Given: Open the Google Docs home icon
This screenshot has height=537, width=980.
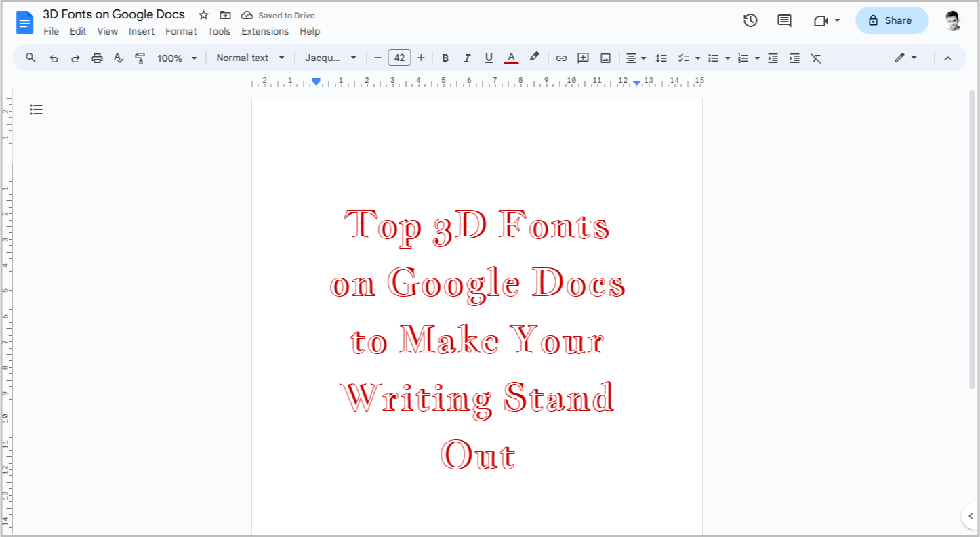Looking at the screenshot, I should click(x=25, y=22).
